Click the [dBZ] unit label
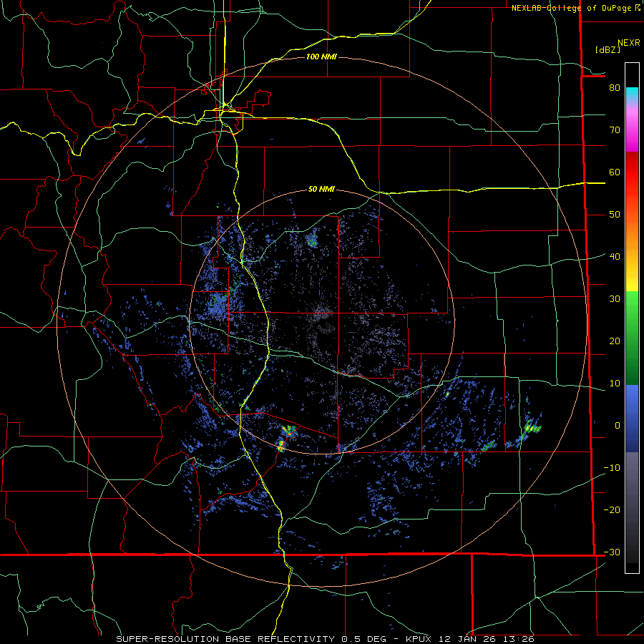Screen dimensions: 644x644 point(608,50)
